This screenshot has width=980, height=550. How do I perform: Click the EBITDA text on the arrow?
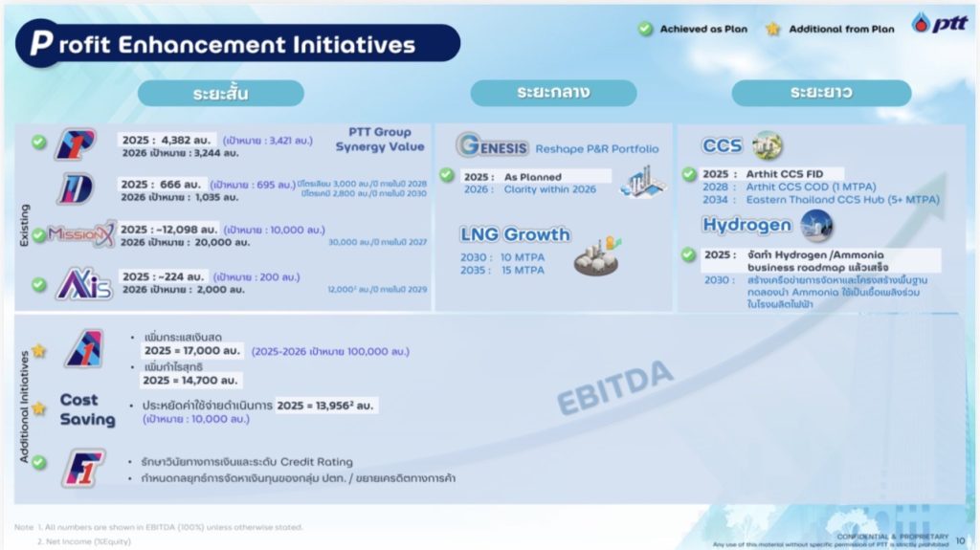[x=614, y=387]
